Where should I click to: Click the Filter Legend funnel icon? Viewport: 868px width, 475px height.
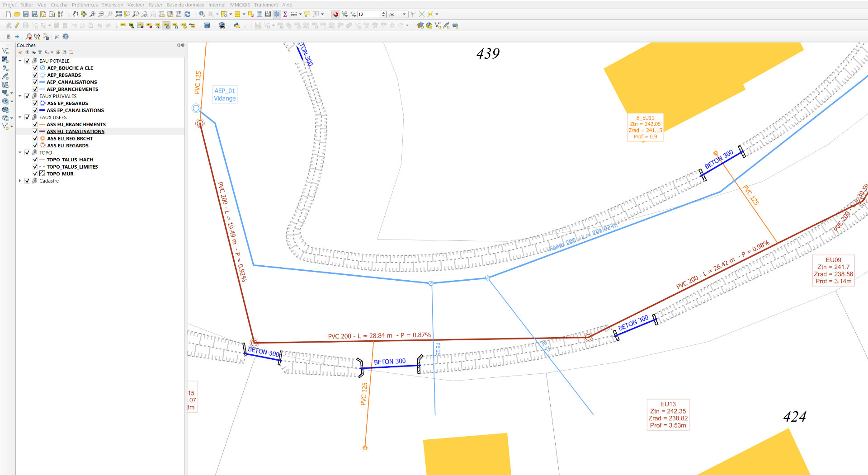(x=40, y=52)
